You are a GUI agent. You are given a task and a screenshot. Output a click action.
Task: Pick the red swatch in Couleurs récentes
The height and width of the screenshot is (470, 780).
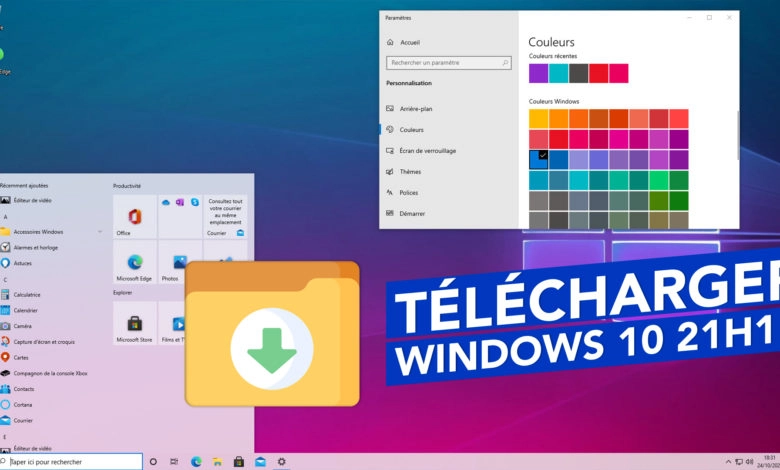pos(598,74)
